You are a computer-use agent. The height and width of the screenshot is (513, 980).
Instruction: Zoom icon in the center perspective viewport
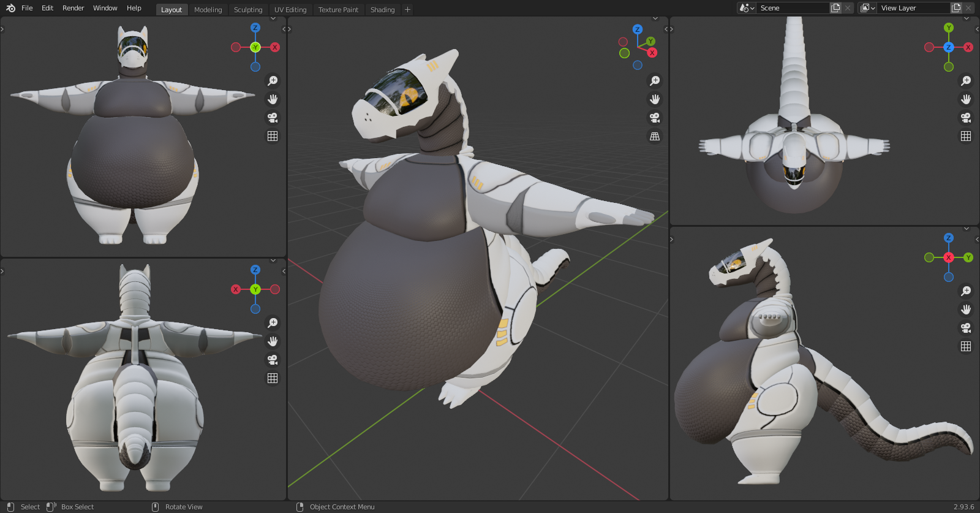[x=655, y=81]
